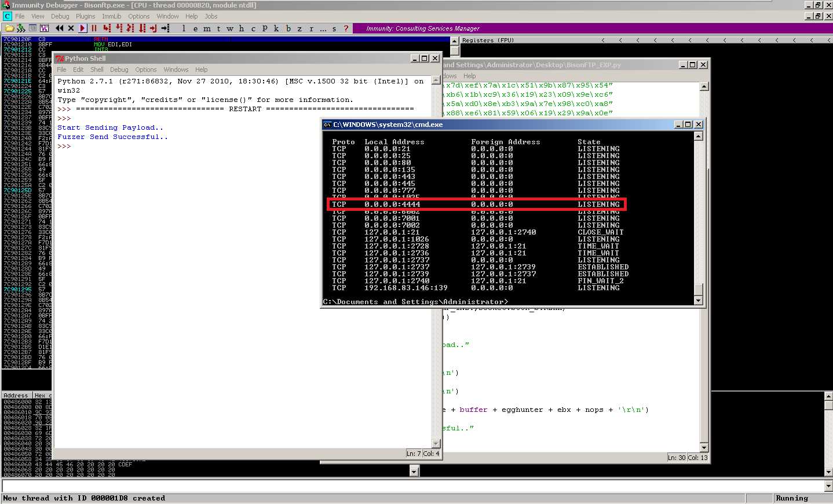
Task: Open call stack with 'k' button
Action: pyautogui.click(x=276, y=28)
